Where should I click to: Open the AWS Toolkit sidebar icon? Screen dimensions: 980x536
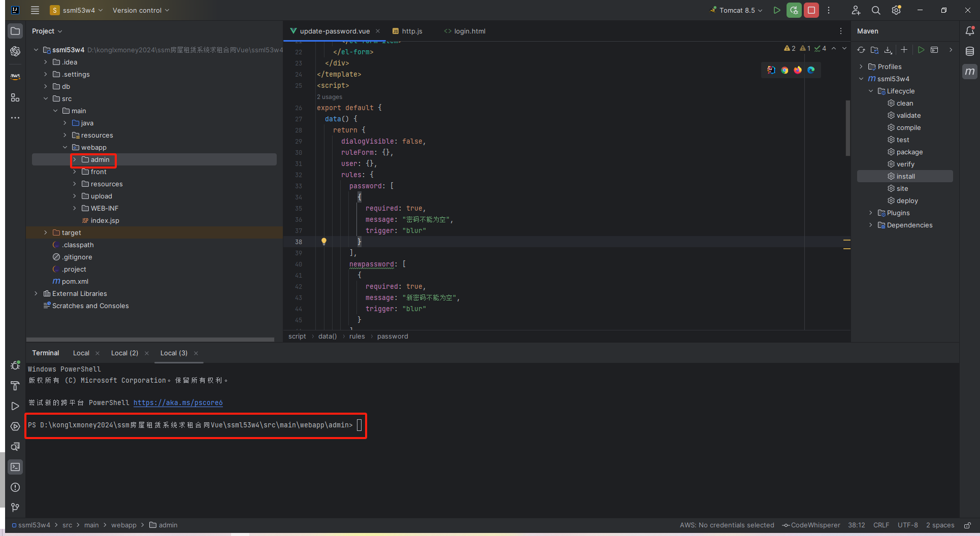tap(15, 76)
